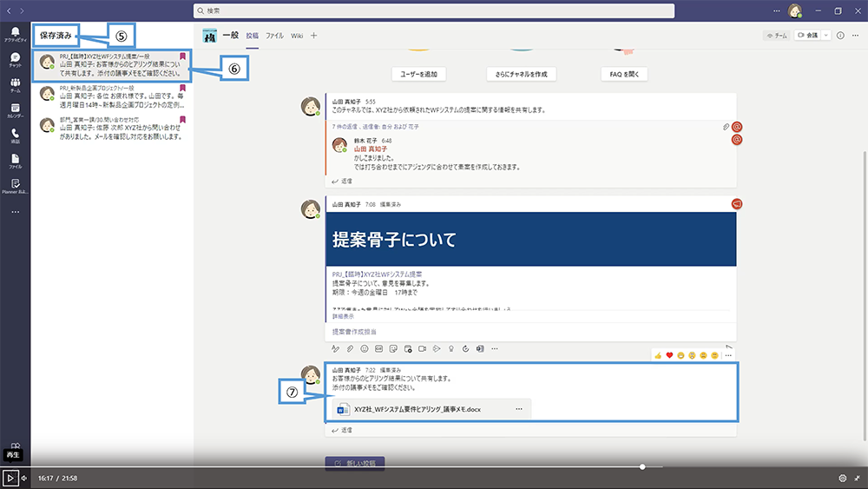Click the video progress bar handle
This screenshot has width=868, height=489.
click(x=642, y=466)
